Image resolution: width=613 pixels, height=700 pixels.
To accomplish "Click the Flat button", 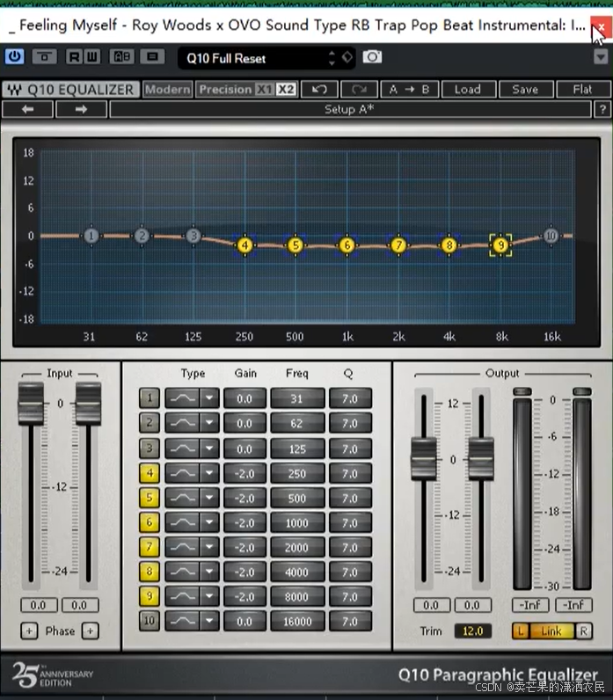I will point(582,90).
